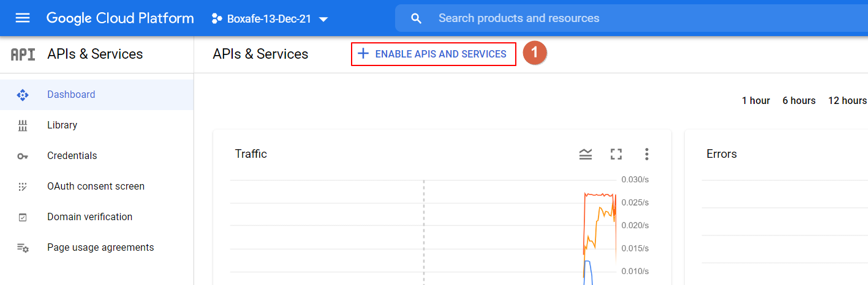Viewport: 868px width, 285px height.
Task: Open Traffic chart more options menu
Action: coord(646,154)
